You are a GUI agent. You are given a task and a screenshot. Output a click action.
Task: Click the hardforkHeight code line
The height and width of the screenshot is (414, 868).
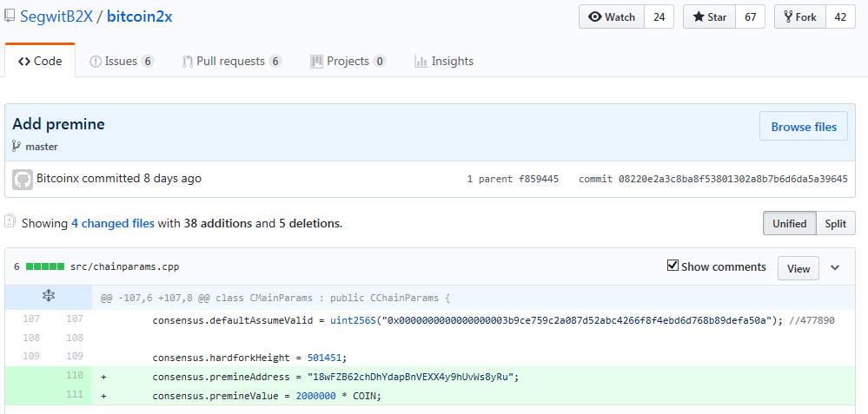(x=249, y=358)
